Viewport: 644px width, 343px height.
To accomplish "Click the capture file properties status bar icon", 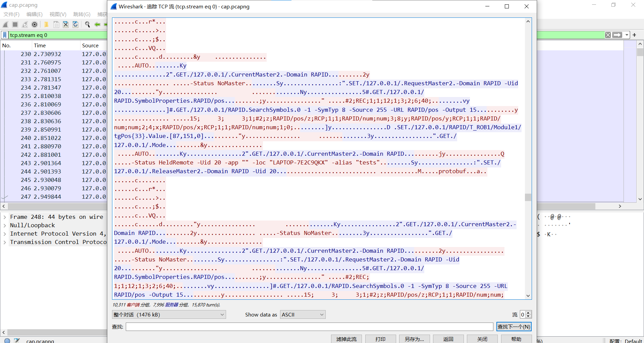I will pos(17,340).
